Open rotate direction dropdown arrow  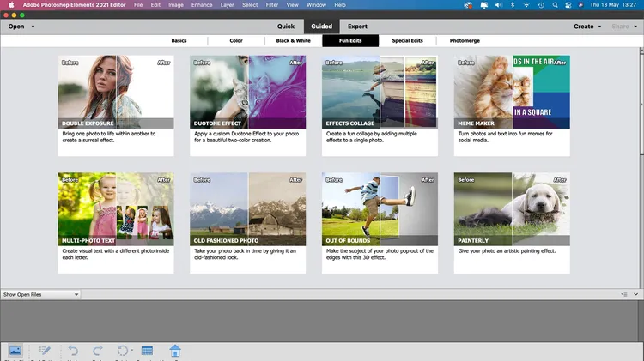(x=132, y=350)
